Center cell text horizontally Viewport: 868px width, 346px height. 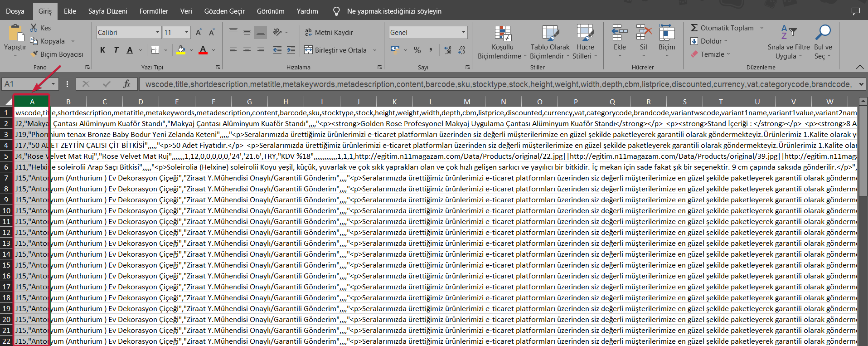tap(247, 50)
